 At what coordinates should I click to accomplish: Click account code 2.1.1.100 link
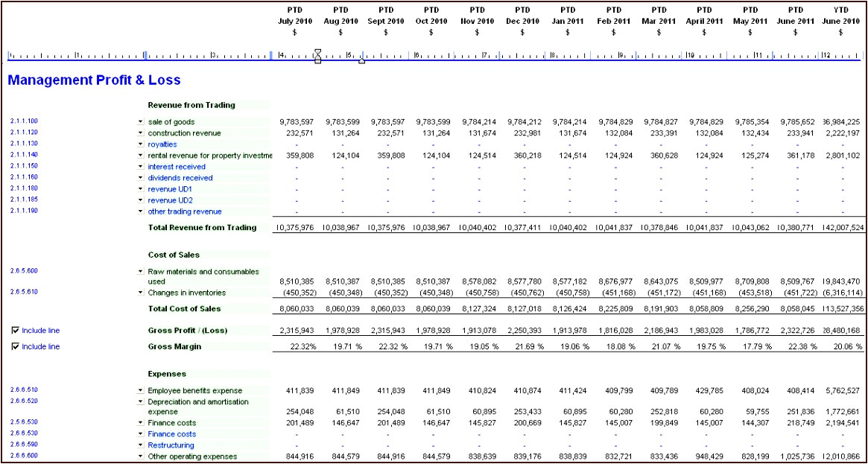(24, 121)
